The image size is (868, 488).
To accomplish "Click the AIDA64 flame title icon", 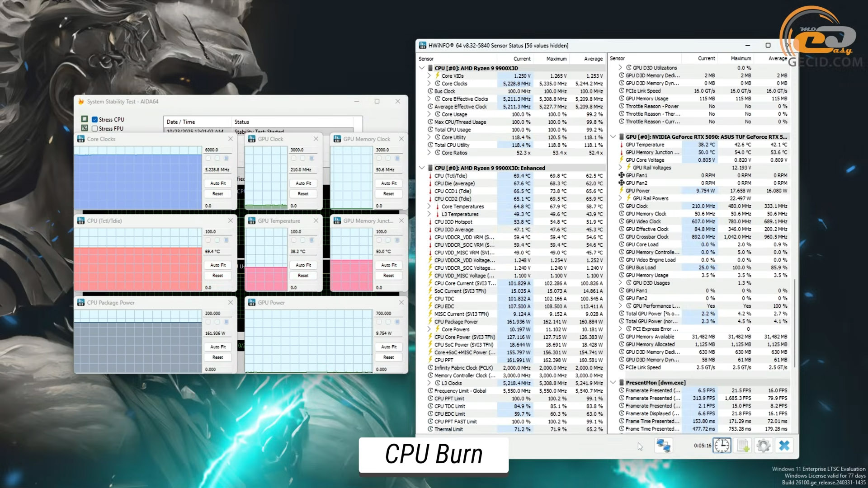I will coord(81,102).
